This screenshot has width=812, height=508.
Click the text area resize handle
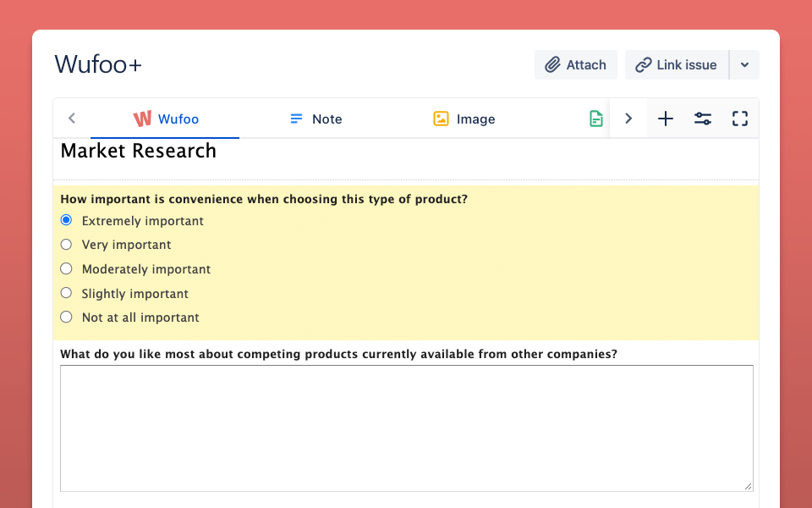[749, 486]
